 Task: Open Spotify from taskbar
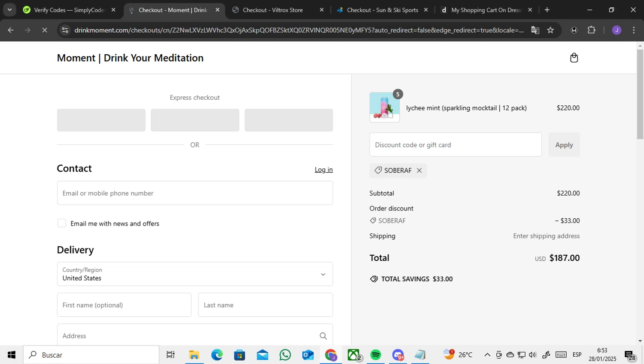click(x=376, y=355)
